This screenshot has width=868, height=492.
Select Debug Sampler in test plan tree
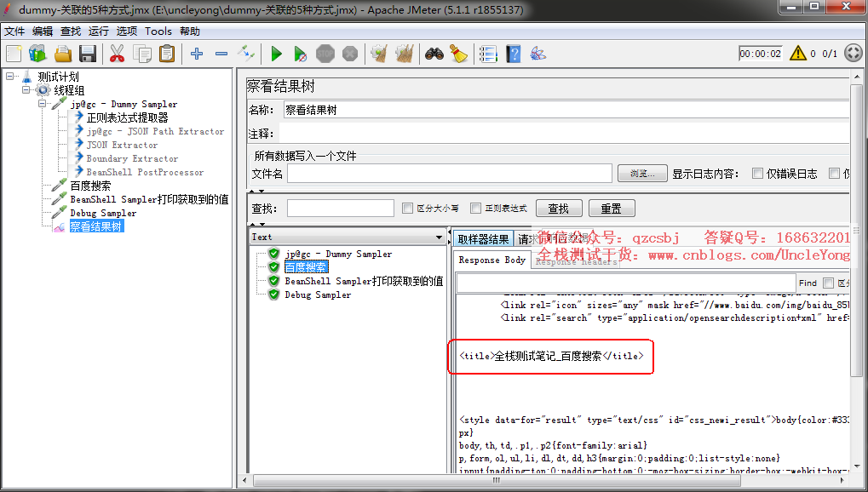click(x=103, y=213)
